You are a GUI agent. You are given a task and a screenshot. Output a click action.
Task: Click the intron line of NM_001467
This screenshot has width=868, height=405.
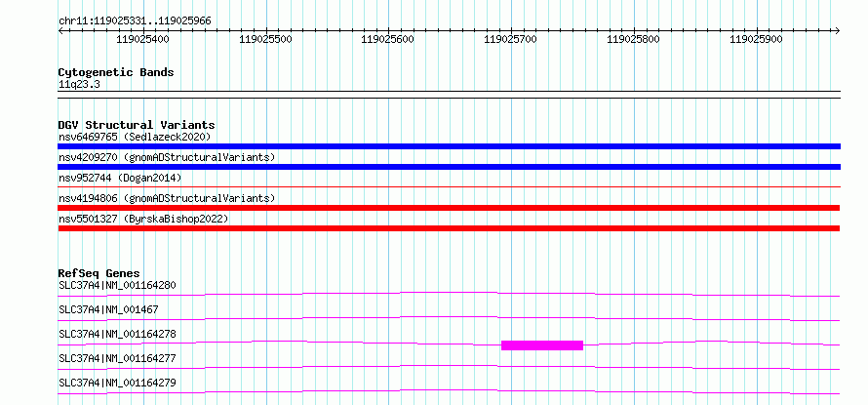(449, 318)
